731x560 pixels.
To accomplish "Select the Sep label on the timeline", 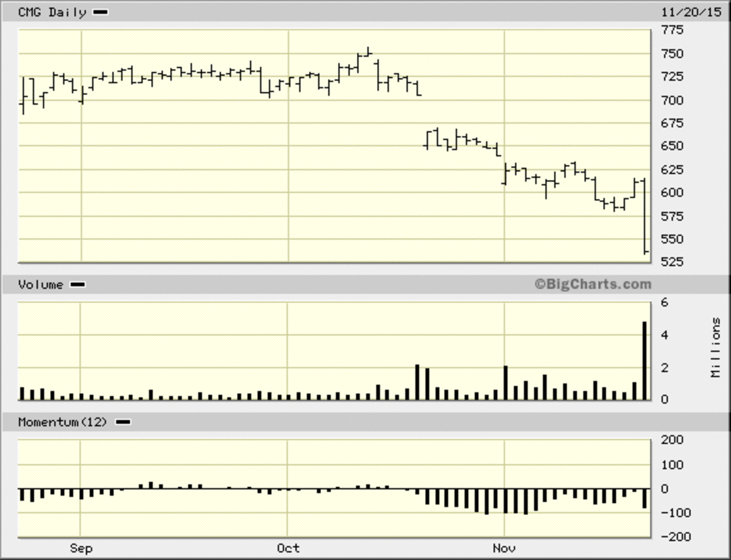I will pos(81,548).
